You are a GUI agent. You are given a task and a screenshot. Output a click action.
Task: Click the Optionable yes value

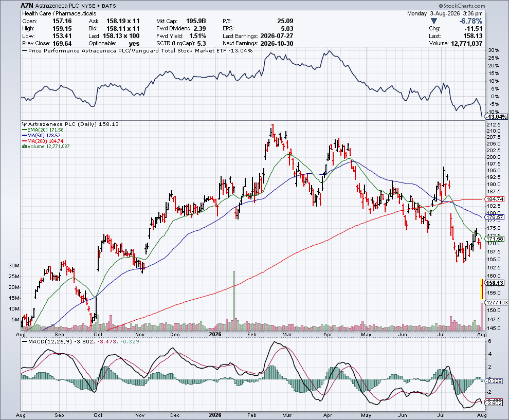coord(134,44)
